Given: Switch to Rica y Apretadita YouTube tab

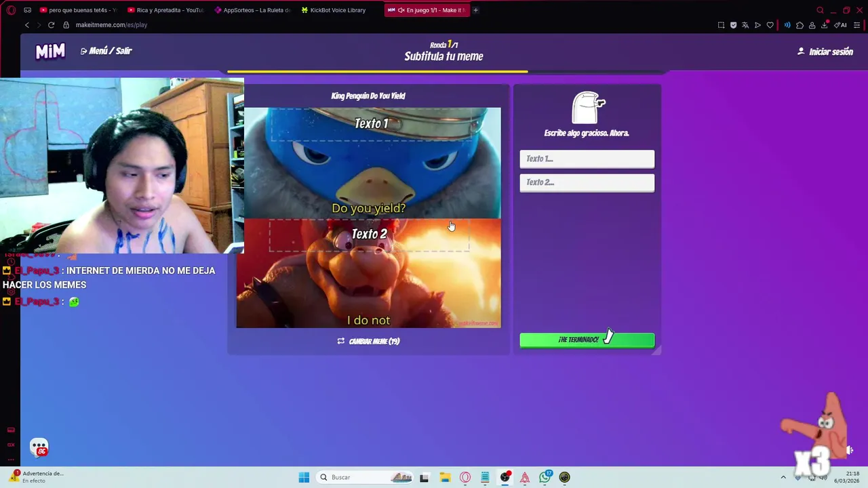Looking at the screenshot, I should (165, 10).
